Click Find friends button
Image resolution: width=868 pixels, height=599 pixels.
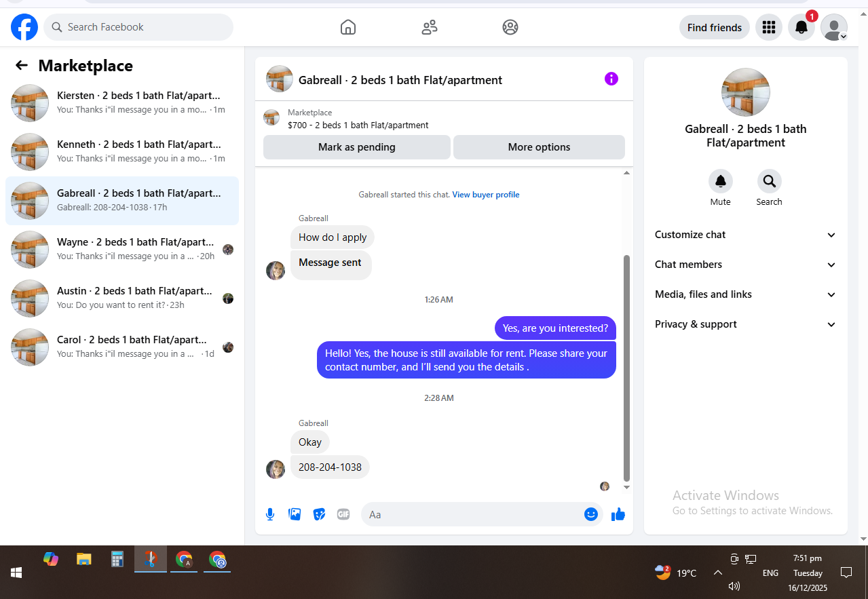coord(714,27)
